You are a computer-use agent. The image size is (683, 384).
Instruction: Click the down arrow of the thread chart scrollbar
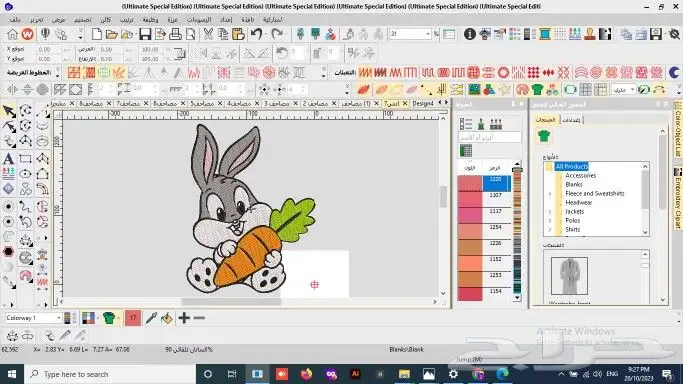517,298
